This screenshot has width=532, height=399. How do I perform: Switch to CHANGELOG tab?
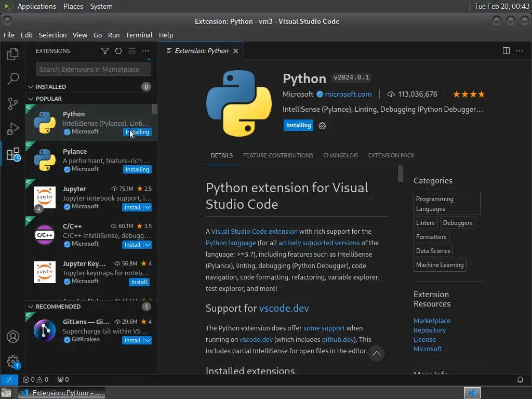(x=340, y=155)
